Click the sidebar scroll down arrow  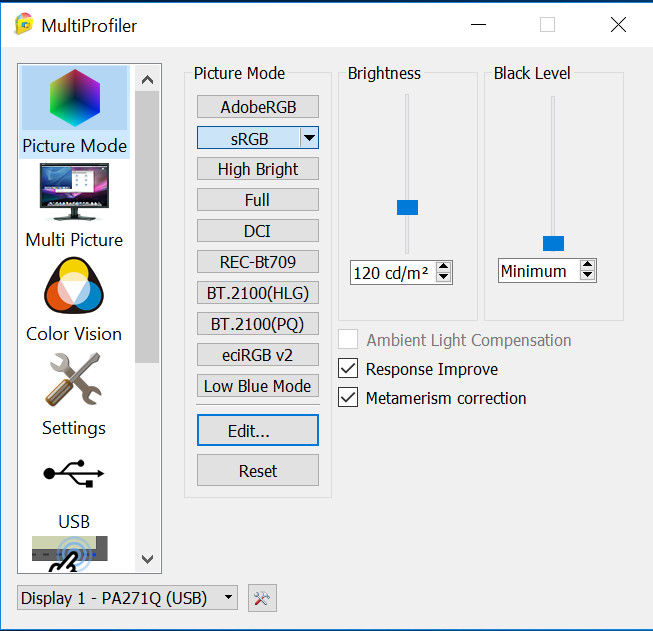[147, 559]
